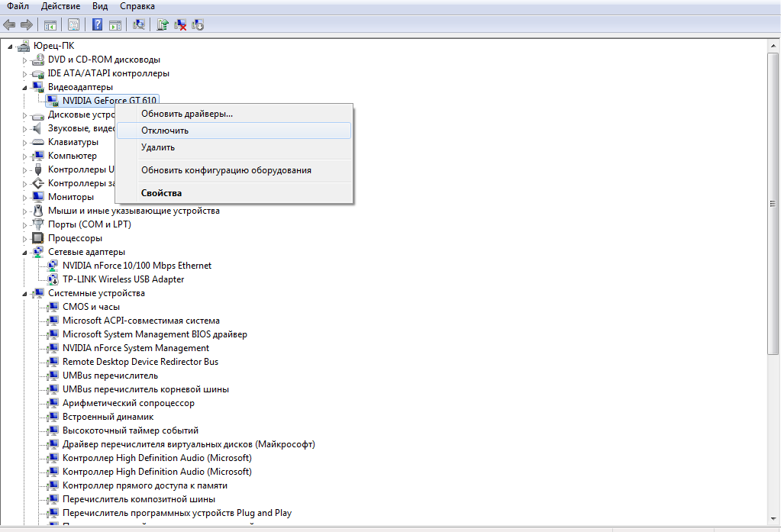Open the Действие menu
The image size is (784, 532).
pyautogui.click(x=61, y=5)
